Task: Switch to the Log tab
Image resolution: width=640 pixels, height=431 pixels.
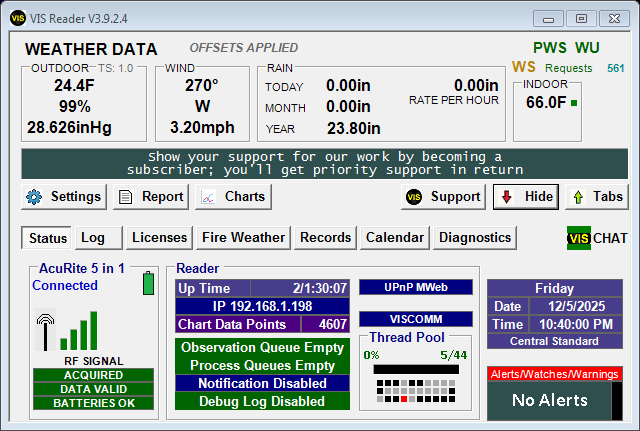Action: 93,237
